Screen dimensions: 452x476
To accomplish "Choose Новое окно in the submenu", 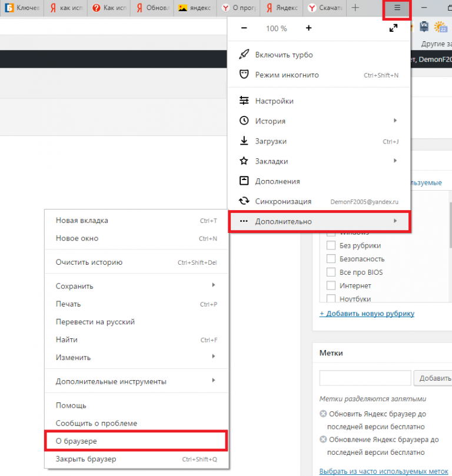I will point(137,238).
